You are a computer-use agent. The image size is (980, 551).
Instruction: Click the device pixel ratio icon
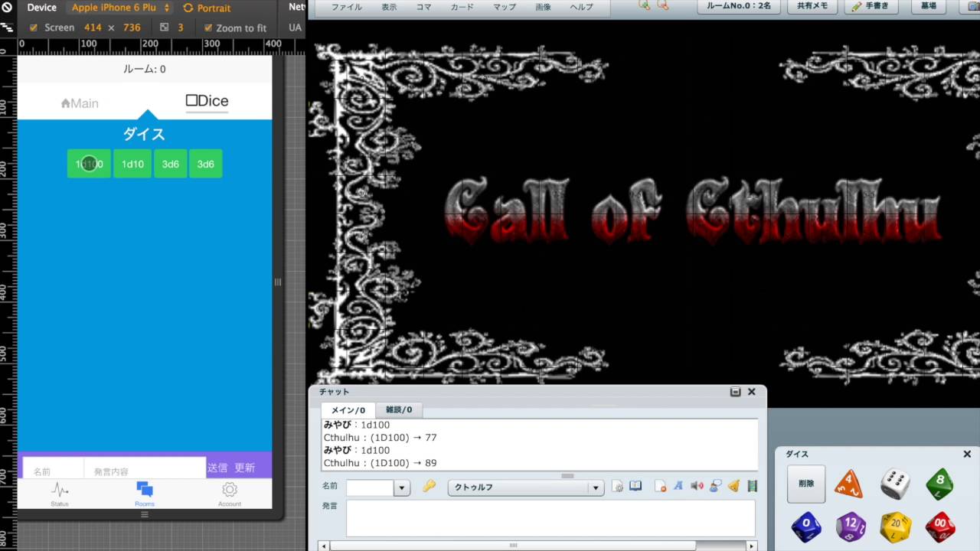[164, 27]
